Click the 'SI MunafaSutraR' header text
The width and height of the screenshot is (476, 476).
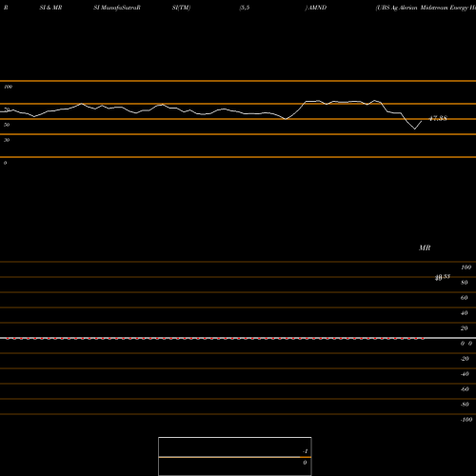click(x=117, y=8)
